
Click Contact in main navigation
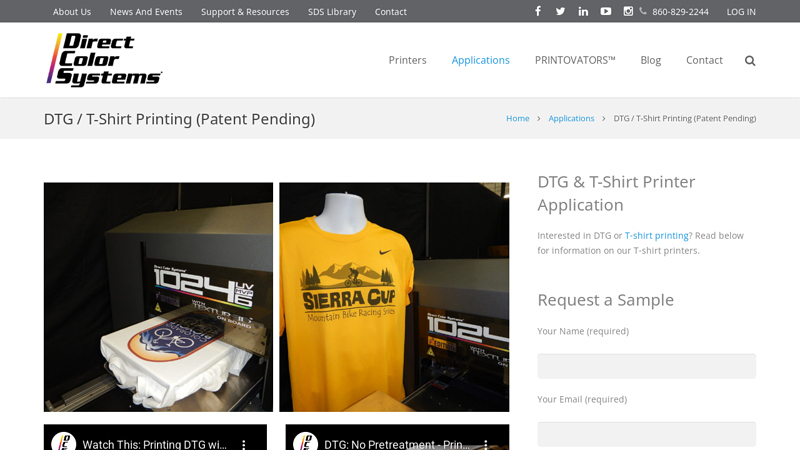704,60
